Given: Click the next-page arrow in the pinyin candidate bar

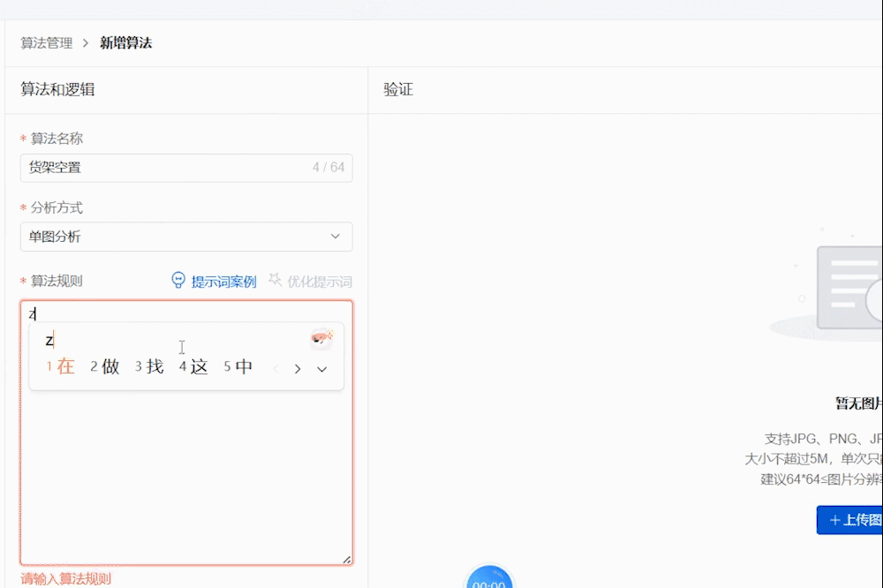Looking at the screenshot, I should (x=298, y=369).
